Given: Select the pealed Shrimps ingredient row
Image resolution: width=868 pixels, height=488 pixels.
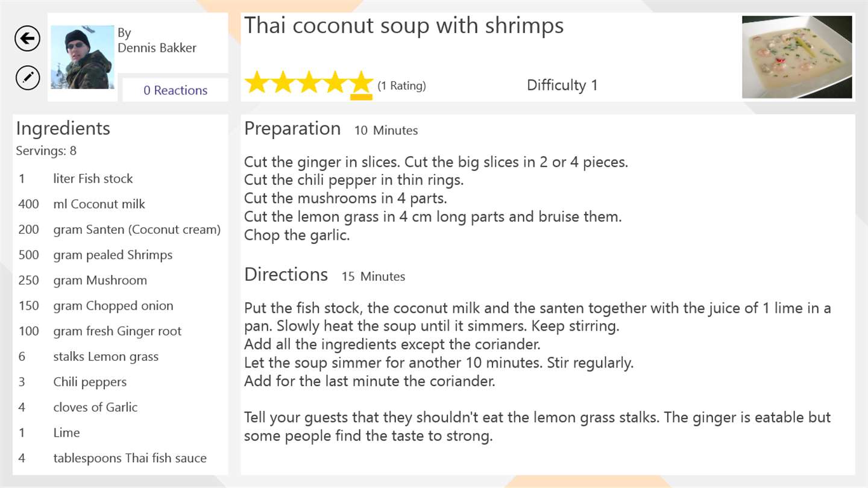Looking at the screenshot, I should [x=113, y=255].
